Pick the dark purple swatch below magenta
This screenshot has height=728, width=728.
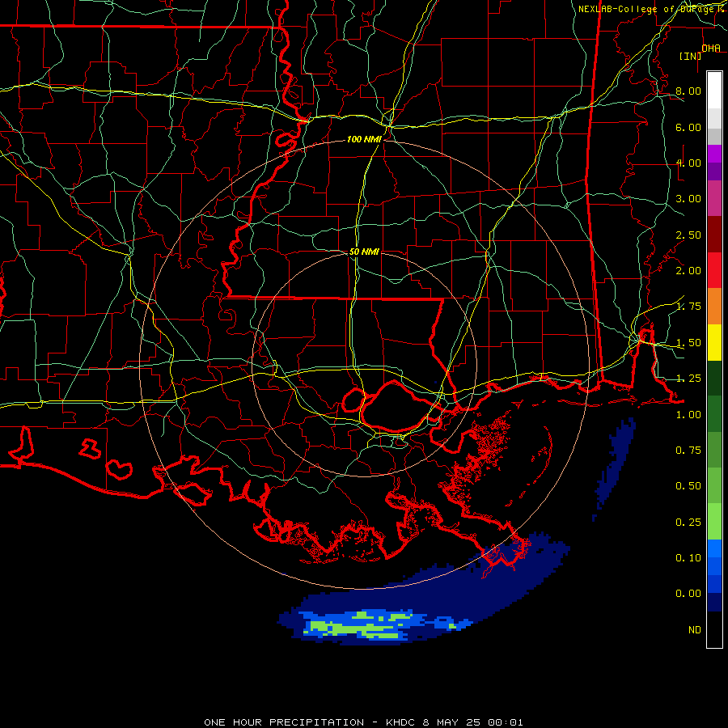(714, 171)
